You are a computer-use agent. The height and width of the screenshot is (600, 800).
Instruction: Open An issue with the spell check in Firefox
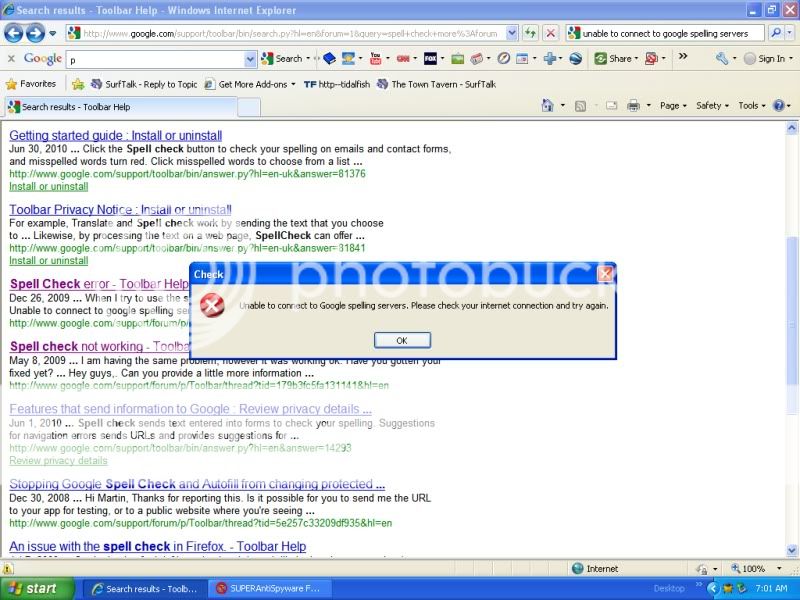pyautogui.click(x=158, y=546)
